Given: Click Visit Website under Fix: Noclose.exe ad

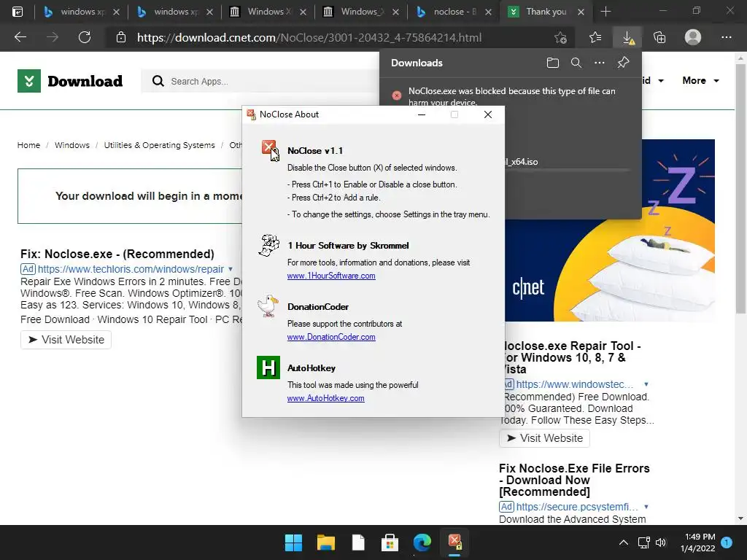Looking at the screenshot, I should pyautogui.click(x=66, y=340).
